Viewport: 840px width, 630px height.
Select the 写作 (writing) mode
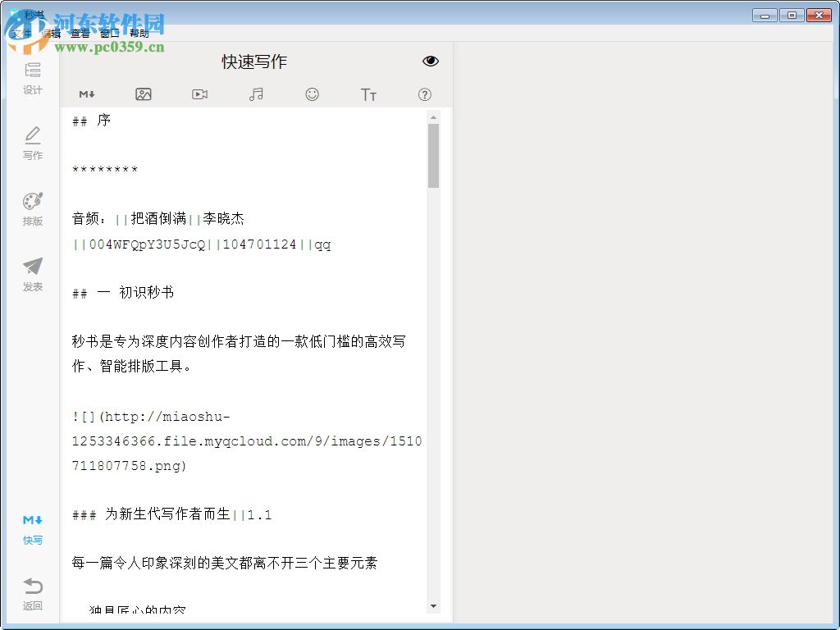33,143
